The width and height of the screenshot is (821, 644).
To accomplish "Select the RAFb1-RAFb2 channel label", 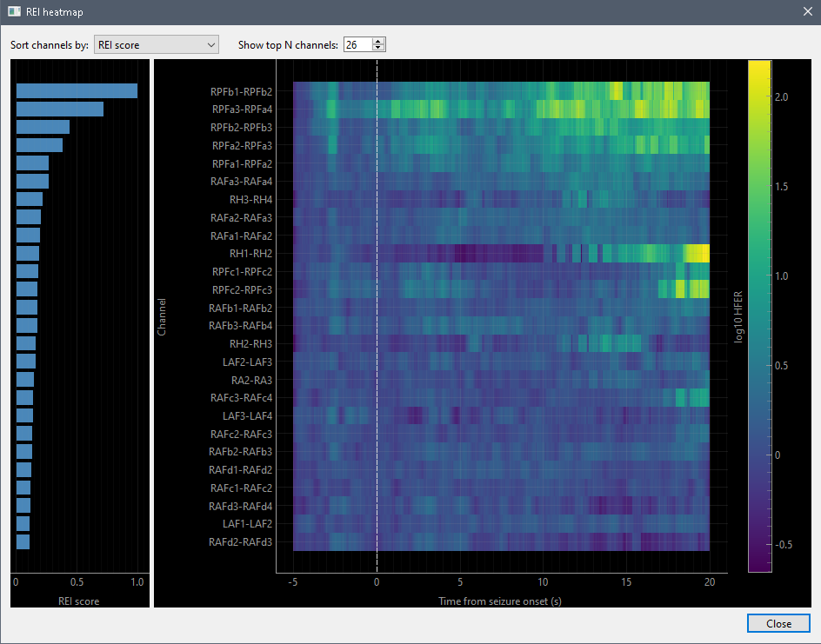I will pos(240,309).
